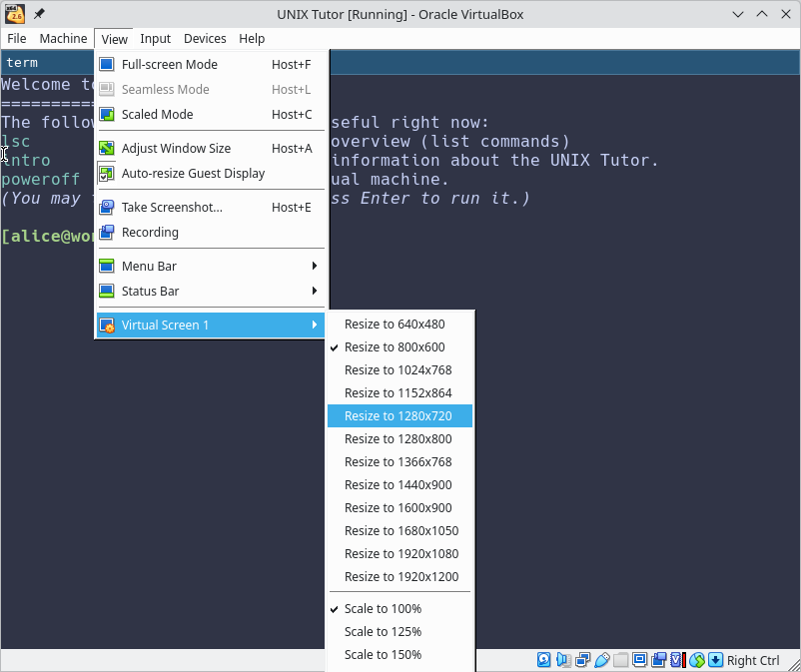This screenshot has height=672, width=801.
Task: Choose Resize to 1680x1050
Action: pyautogui.click(x=400, y=531)
